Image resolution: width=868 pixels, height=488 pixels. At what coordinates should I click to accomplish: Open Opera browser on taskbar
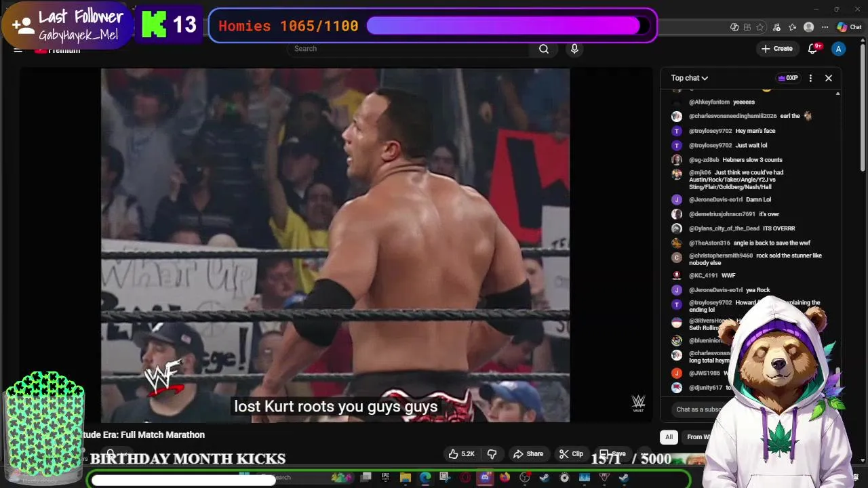point(465,477)
